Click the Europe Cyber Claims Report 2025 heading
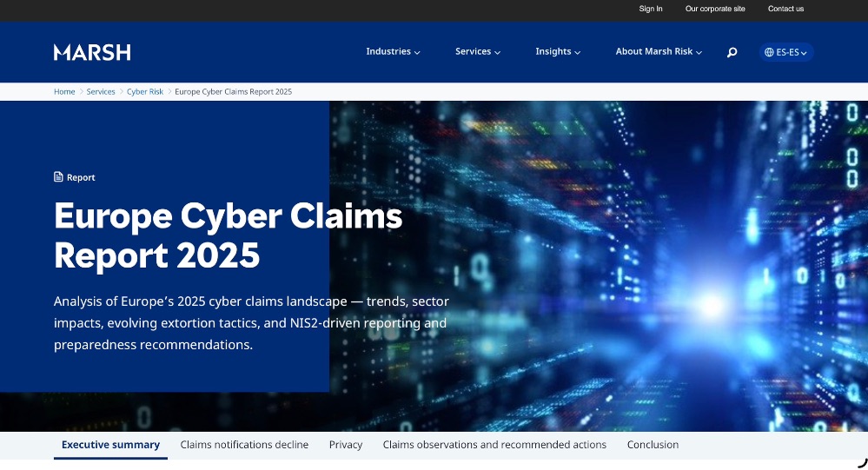This screenshot has height=470, width=868. tap(228, 235)
